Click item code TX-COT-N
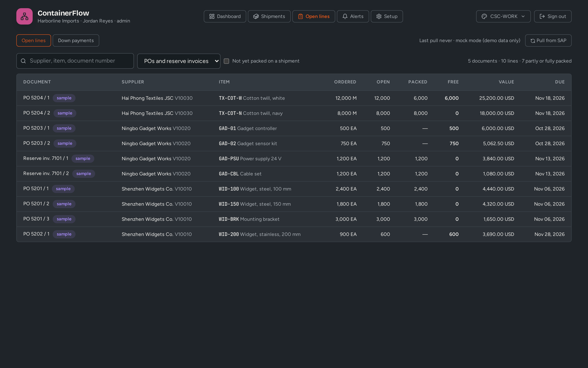588x368 pixels. [x=230, y=113]
